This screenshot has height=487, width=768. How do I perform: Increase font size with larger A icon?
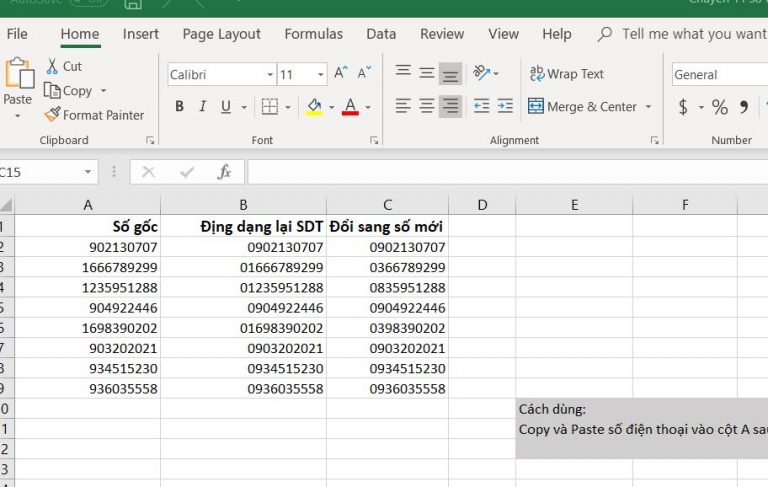coord(340,73)
